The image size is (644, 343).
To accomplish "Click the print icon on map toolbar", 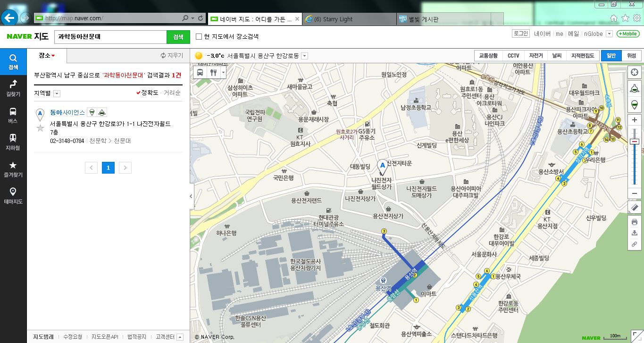I will pyautogui.click(x=635, y=222).
